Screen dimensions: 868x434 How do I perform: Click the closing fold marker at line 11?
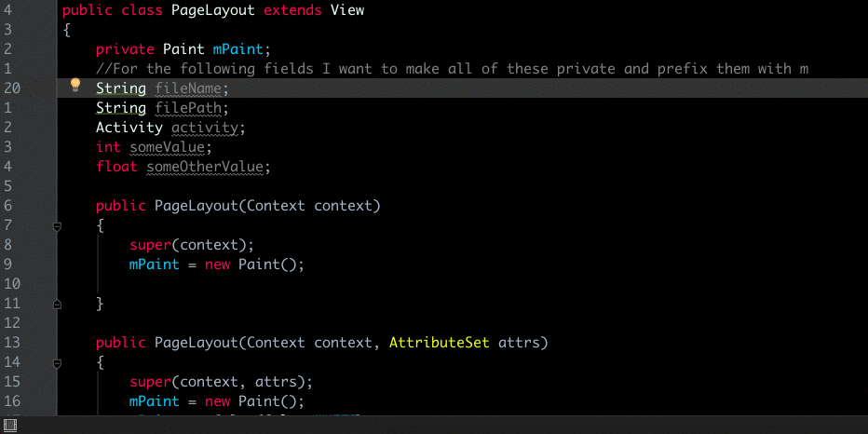pos(57,304)
